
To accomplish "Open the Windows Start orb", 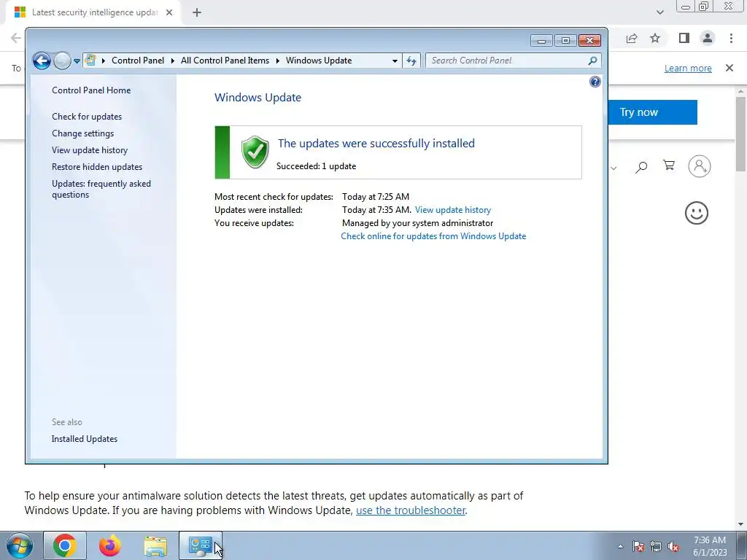I will click(19, 545).
